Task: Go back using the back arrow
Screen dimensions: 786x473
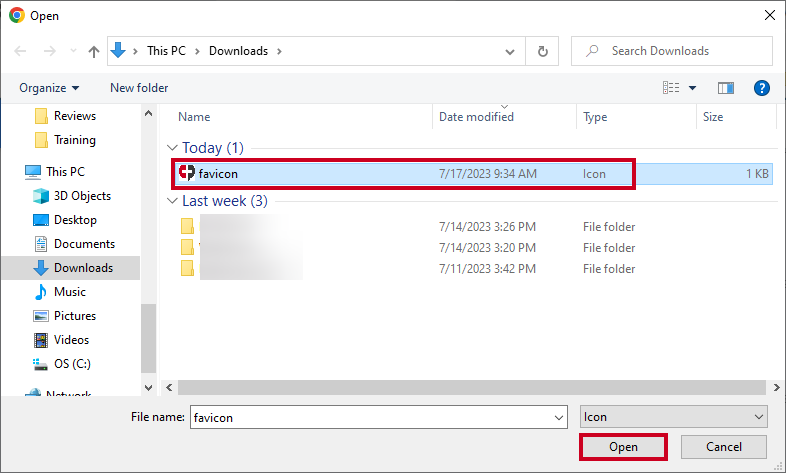Action: (x=20, y=51)
